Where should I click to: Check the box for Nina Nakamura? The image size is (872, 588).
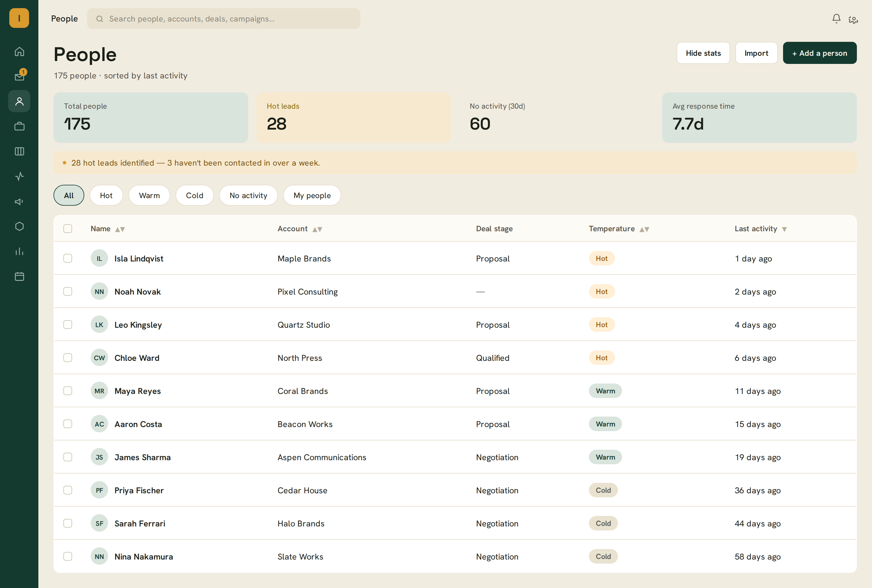coord(68,557)
